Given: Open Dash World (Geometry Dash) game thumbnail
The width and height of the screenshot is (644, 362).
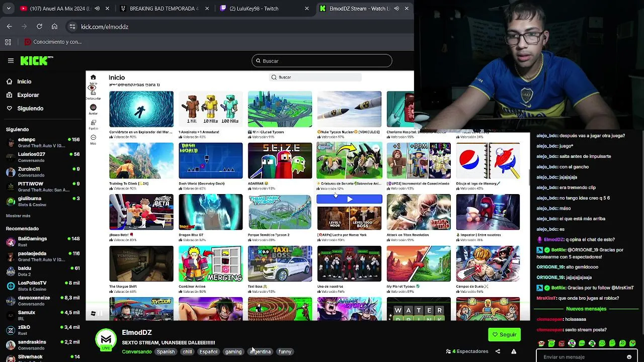Looking at the screenshot, I should [210, 161].
